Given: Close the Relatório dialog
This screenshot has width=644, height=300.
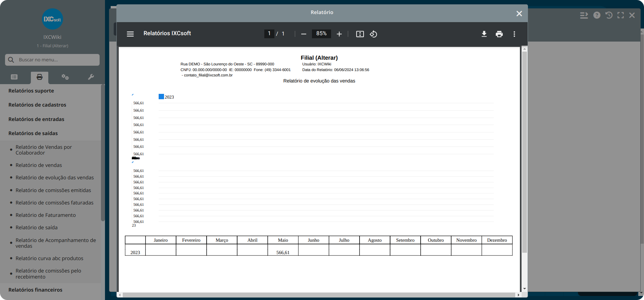Looking at the screenshot, I should coord(519,13).
